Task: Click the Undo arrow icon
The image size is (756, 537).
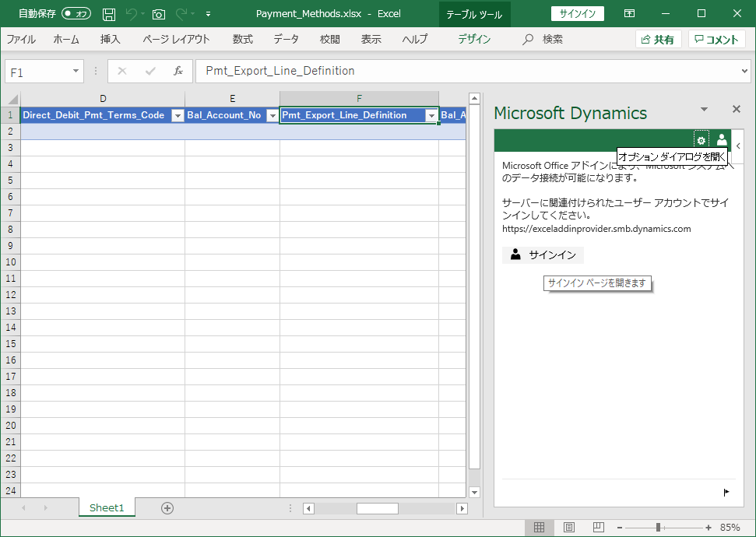Action: point(131,14)
